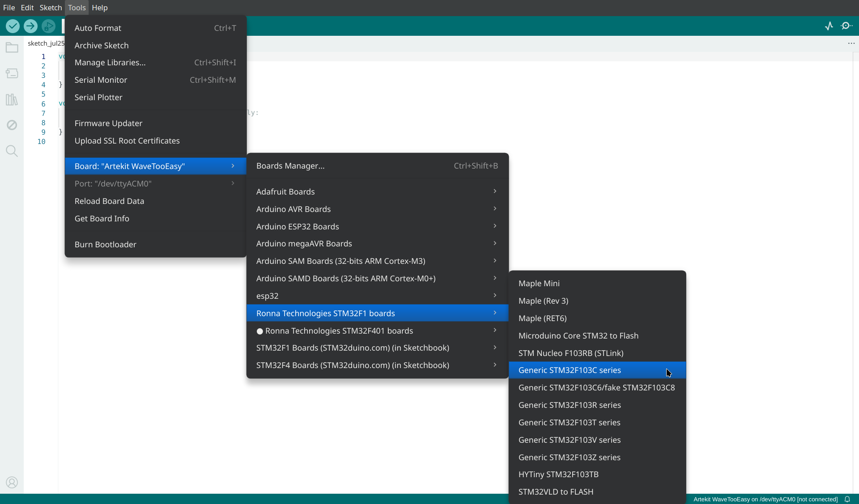Viewport: 859px width, 504px height.
Task: Expand Adafruit Boards submenu
Action: [377, 191]
